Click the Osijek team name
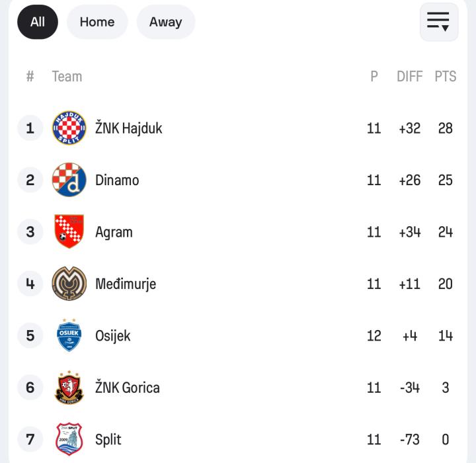Image resolution: width=476 pixels, height=463 pixels. [112, 335]
